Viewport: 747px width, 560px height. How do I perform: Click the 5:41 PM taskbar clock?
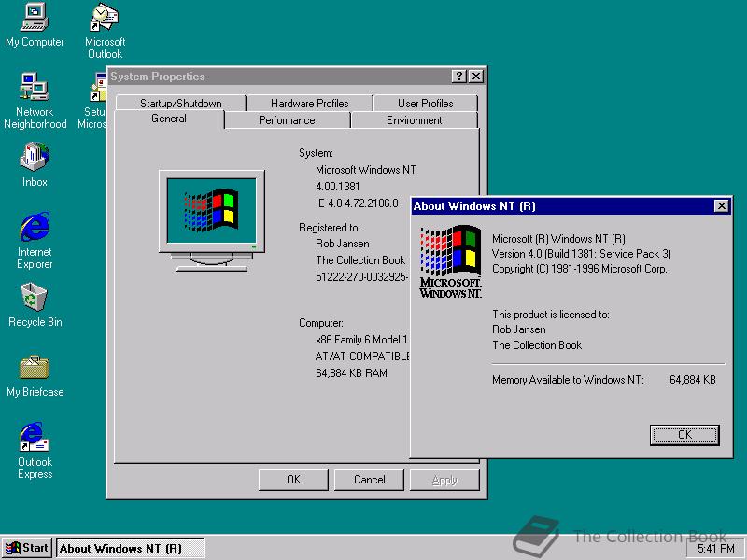(715, 549)
